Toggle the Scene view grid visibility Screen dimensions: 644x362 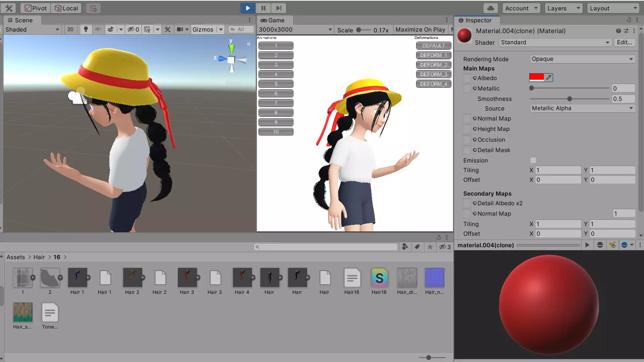pos(147,29)
